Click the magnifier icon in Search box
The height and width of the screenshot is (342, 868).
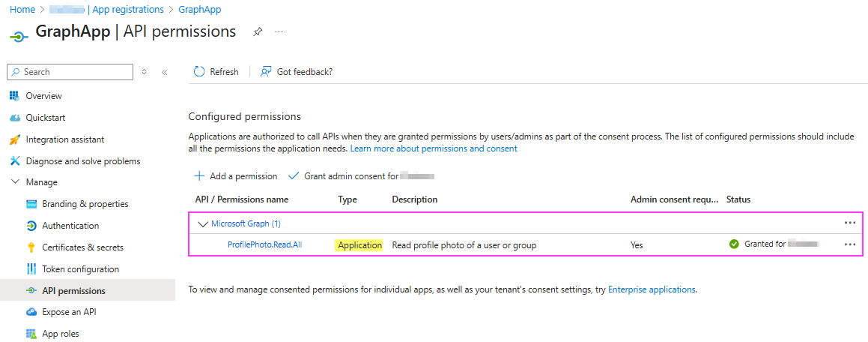pyautogui.click(x=16, y=72)
